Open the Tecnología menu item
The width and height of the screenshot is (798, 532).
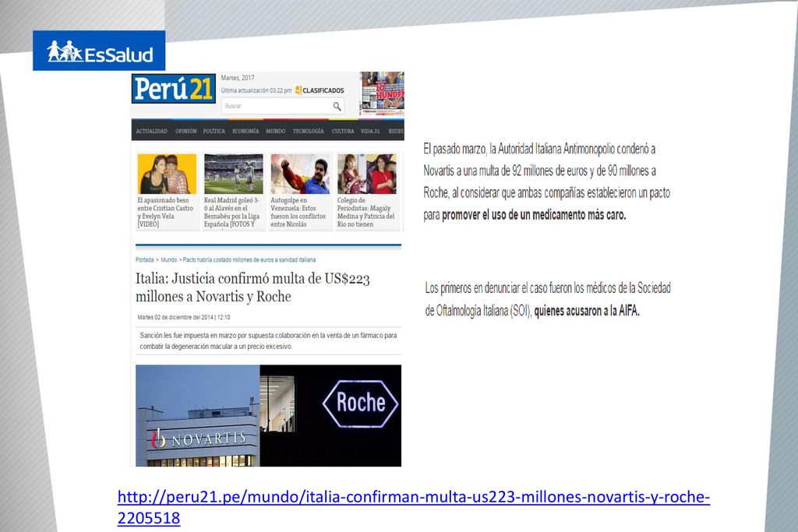tap(309, 131)
